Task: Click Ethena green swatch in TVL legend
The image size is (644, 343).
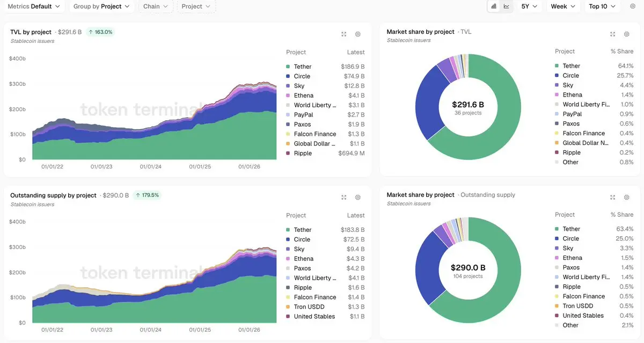Action: [288, 96]
